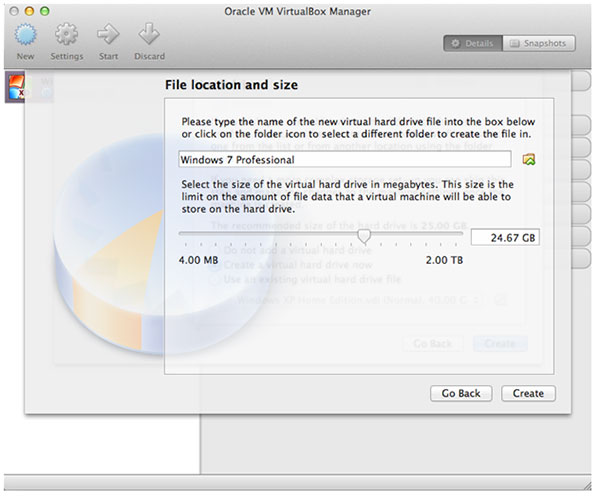Viewport: 600px width, 501px height.
Task: Click the 24.67 GB size field
Action: click(x=505, y=237)
